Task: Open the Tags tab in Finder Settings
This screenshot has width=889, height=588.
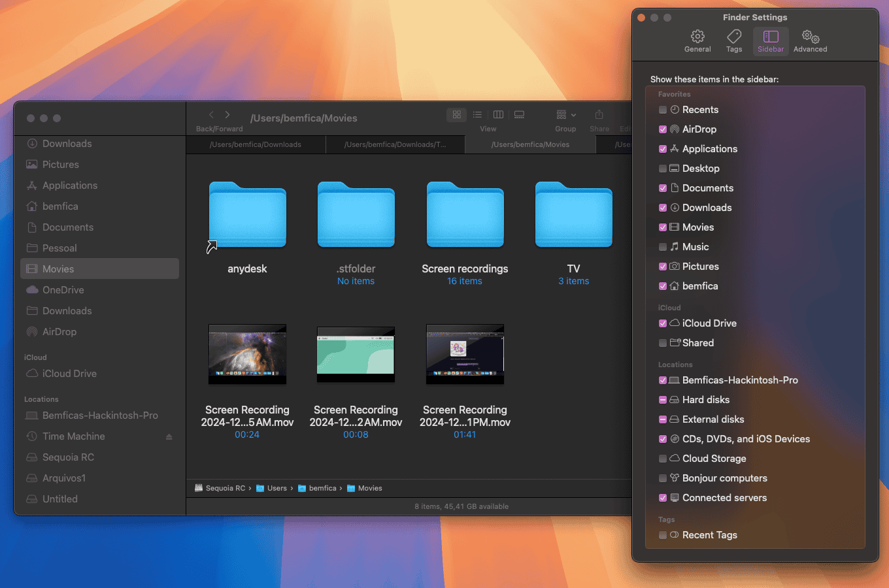Action: coord(734,41)
